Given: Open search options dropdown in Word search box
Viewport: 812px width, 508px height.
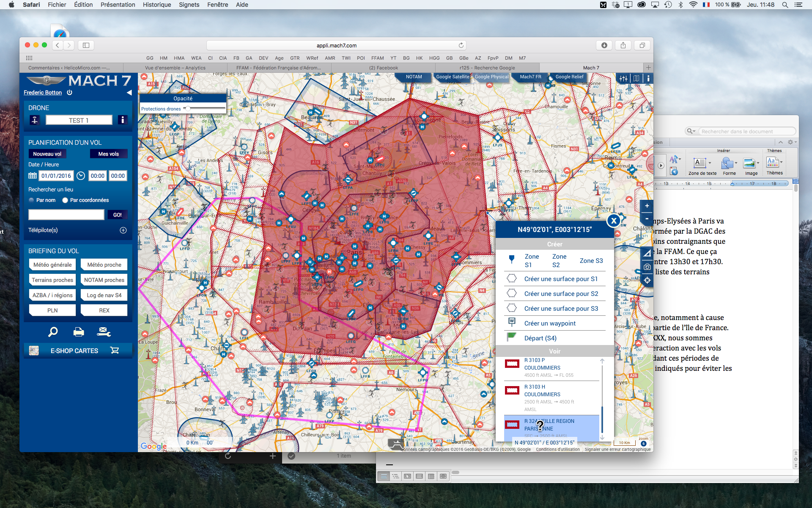Looking at the screenshot, I should (691, 131).
